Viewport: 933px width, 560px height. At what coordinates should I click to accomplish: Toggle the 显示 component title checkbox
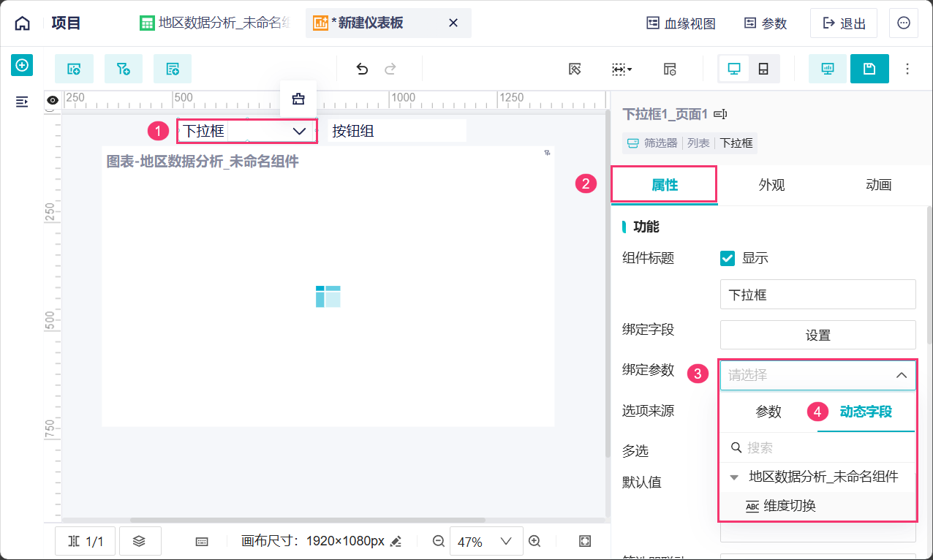pyautogui.click(x=728, y=258)
